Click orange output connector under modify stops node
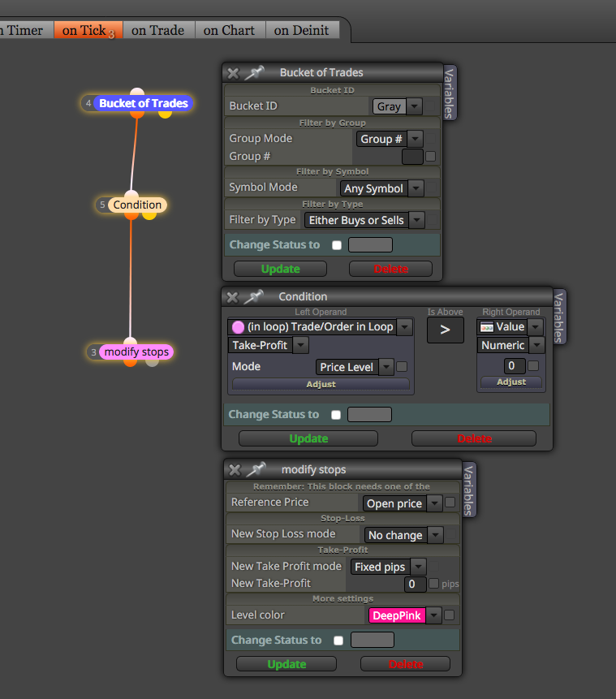The height and width of the screenshot is (699, 616). tap(130, 362)
